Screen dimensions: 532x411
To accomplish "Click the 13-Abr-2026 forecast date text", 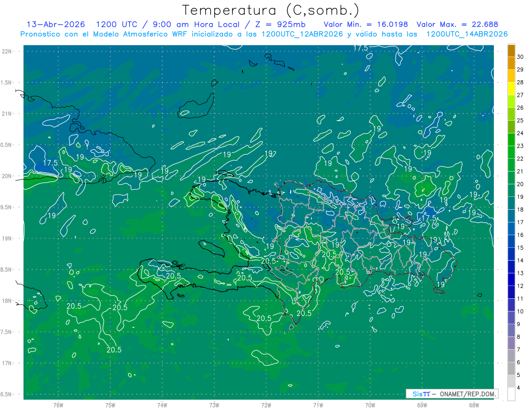I will 56,24.
